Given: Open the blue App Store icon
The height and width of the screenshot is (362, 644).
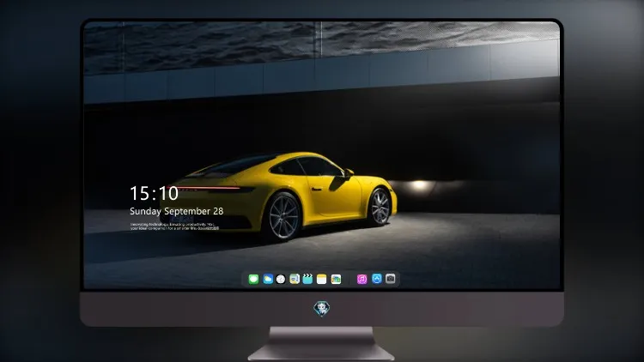Looking at the screenshot, I should point(377,279).
